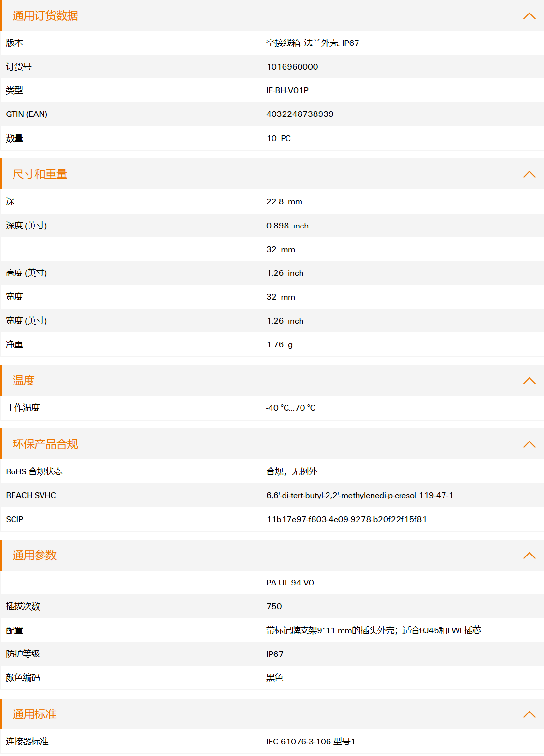Collapse the 通用标准 section chevron
Viewport: 544px width, 756px height.
[530, 714]
